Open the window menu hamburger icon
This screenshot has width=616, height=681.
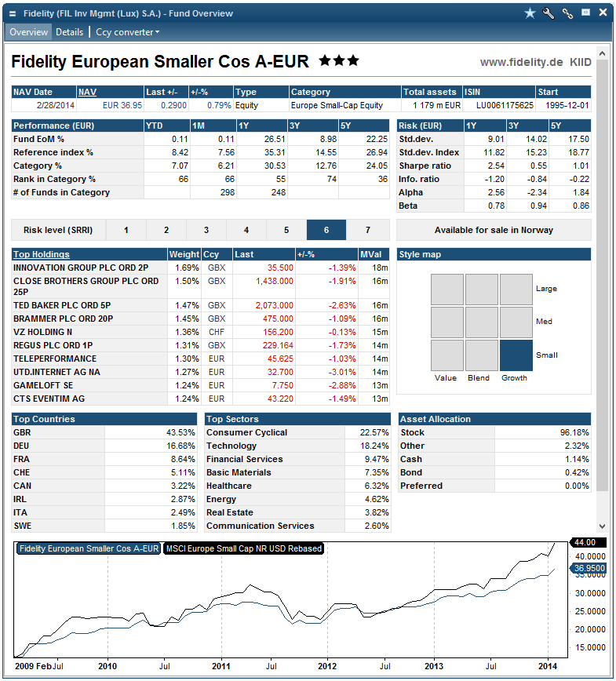pos(13,13)
